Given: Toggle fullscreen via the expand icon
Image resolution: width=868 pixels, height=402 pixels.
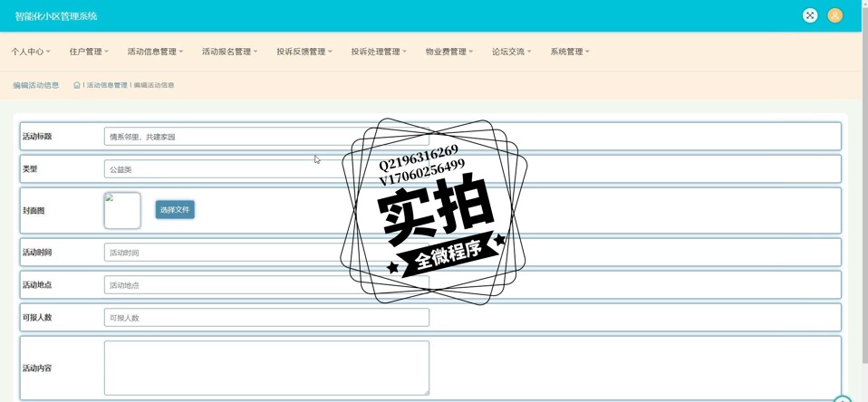Looking at the screenshot, I should coord(810,15).
